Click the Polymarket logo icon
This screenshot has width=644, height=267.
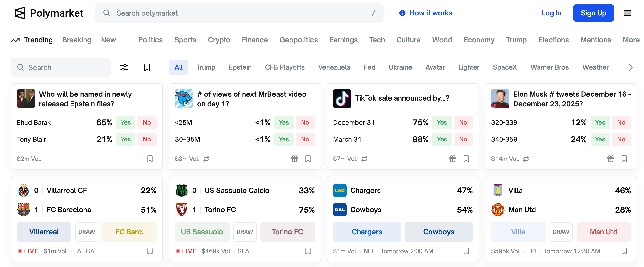coord(20,13)
